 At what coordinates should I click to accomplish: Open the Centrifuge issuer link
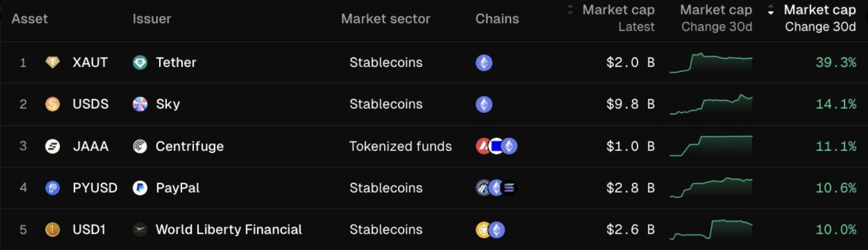coord(189,146)
